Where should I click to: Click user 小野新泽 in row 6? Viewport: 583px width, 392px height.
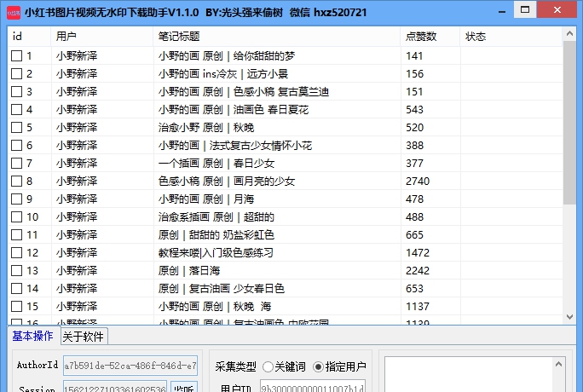pyautogui.click(x=77, y=145)
